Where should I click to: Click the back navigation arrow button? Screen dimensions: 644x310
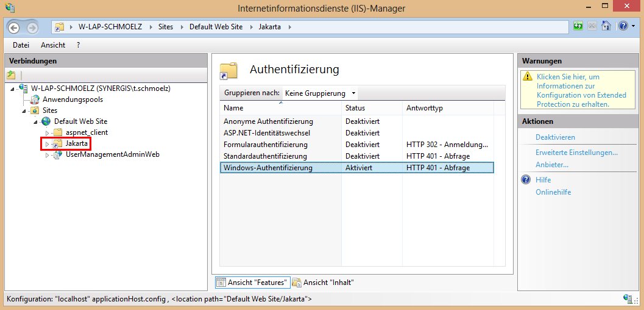point(14,27)
